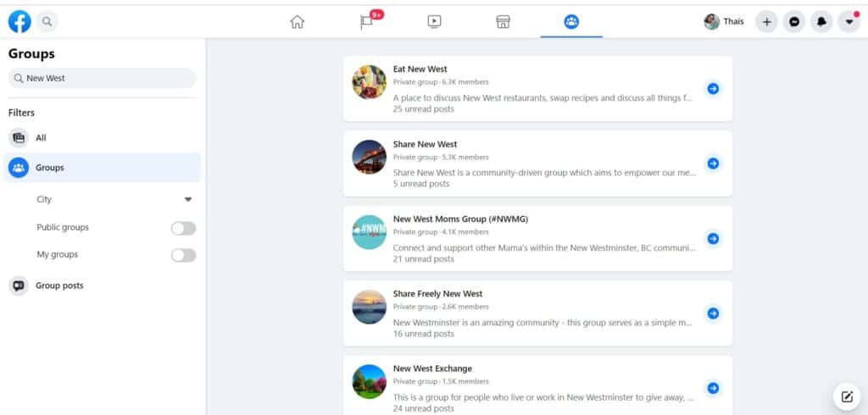This screenshot has height=415, width=868.
Task: Open New West Moms Group (#NWMG) title
Action: tap(460, 219)
